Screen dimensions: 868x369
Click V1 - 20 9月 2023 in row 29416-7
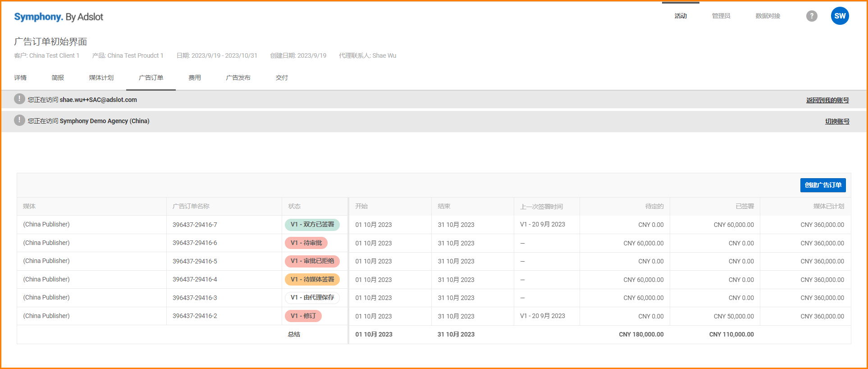[x=543, y=224]
